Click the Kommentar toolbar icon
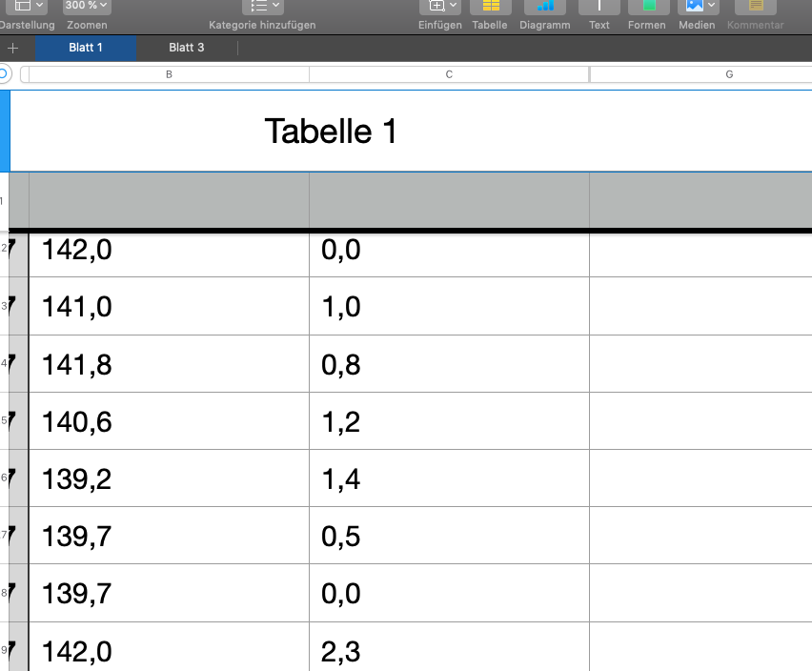The height and width of the screenshot is (671, 812). 756,7
